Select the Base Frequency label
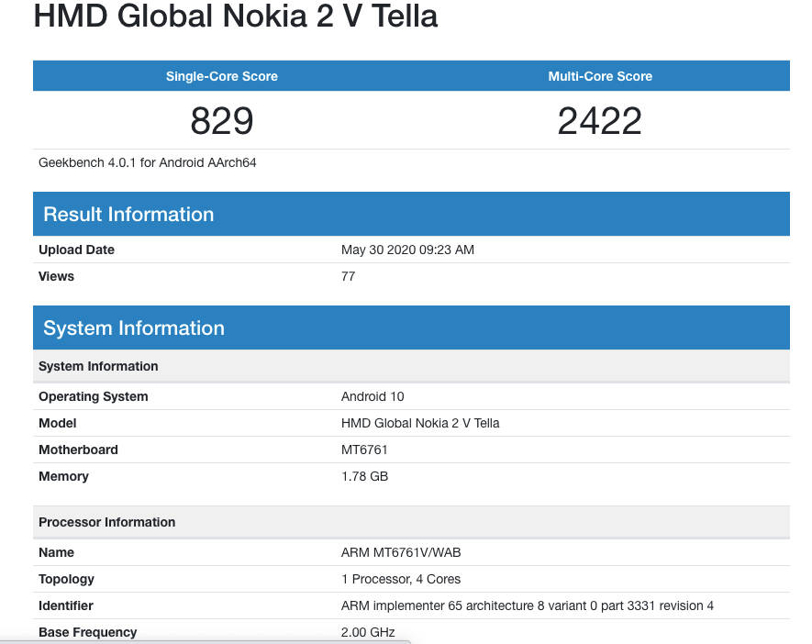812x644 pixels. click(x=87, y=632)
